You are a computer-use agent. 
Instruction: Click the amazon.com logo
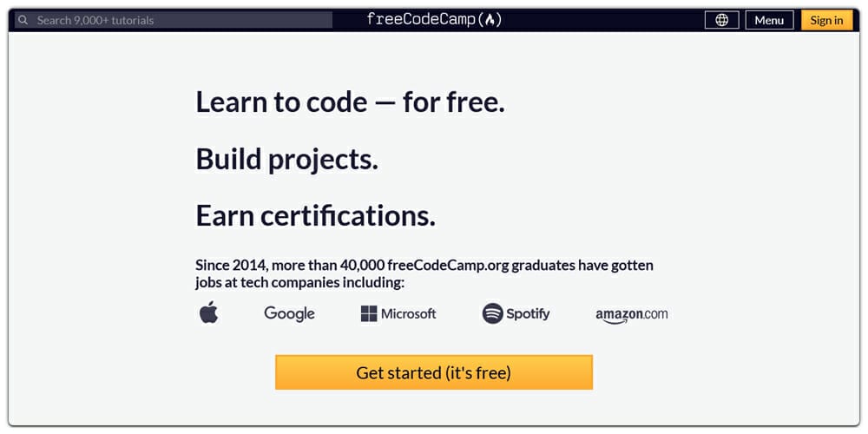[x=632, y=316]
